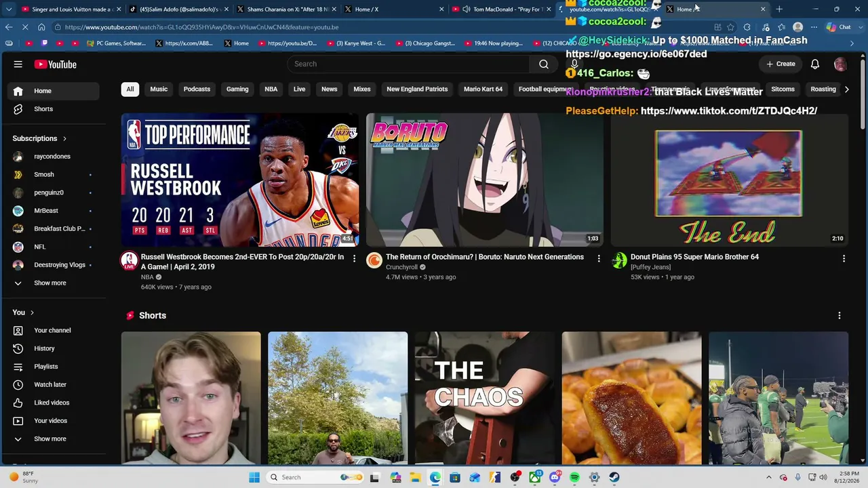Image resolution: width=868 pixels, height=488 pixels.
Task: Open the You section chevron
Action: [32, 312]
